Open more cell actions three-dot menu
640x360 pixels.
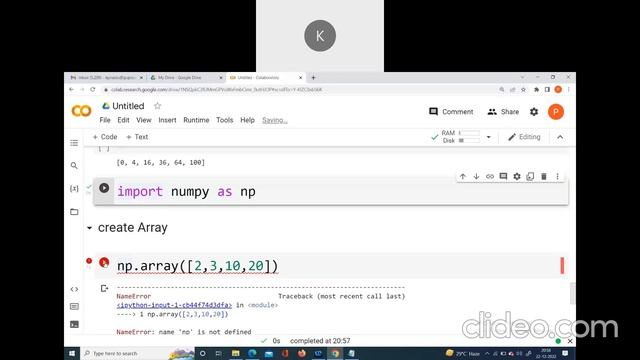[557, 176]
